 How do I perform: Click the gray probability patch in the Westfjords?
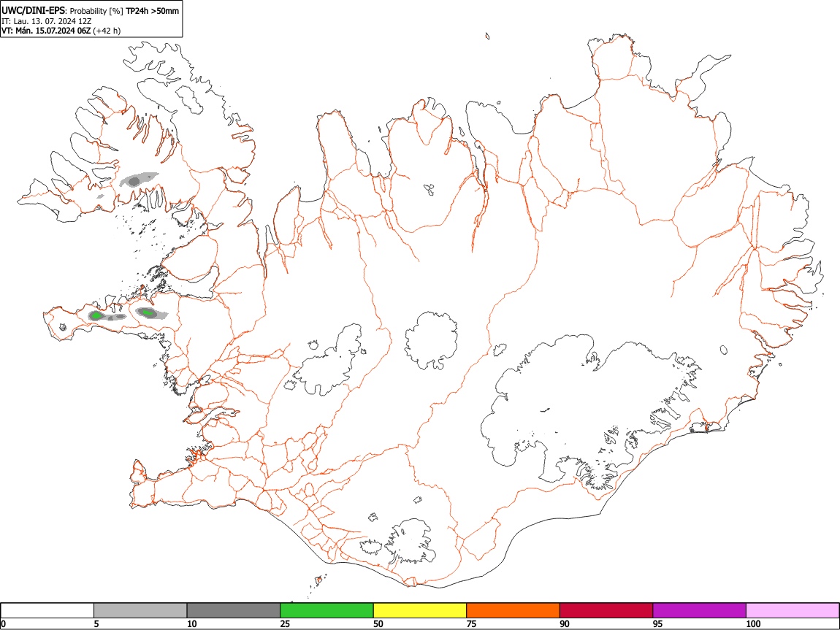pyautogui.click(x=139, y=180)
